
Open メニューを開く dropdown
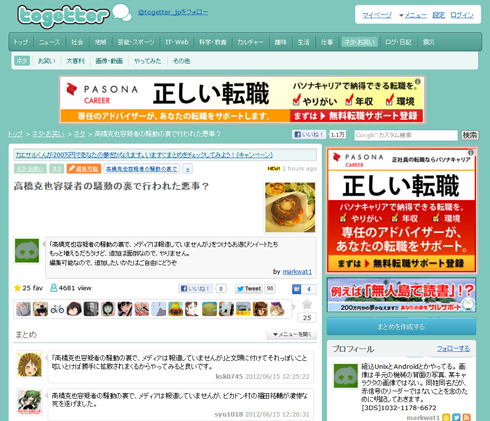pyautogui.click(x=291, y=335)
